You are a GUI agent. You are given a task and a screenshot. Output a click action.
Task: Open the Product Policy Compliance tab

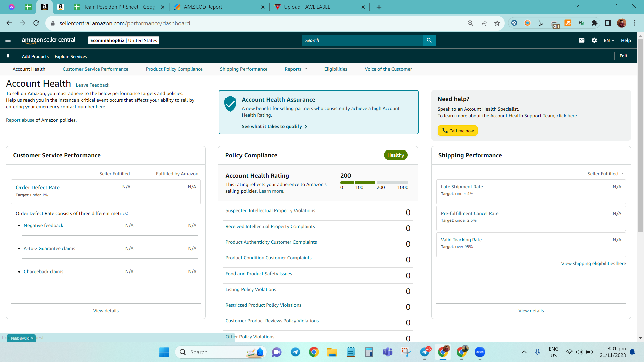[x=174, y=69]
